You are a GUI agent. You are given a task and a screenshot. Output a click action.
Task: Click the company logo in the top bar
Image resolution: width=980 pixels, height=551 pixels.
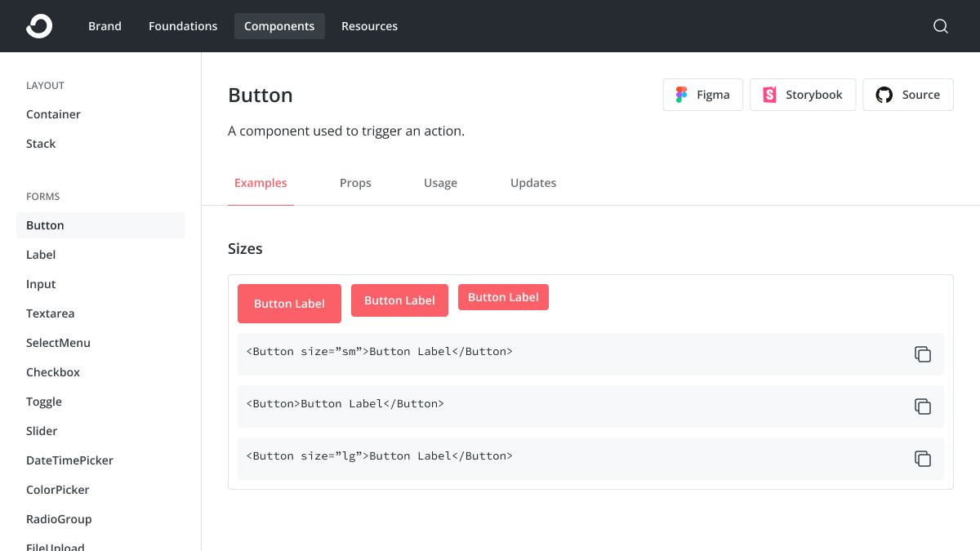coord(39,25)
